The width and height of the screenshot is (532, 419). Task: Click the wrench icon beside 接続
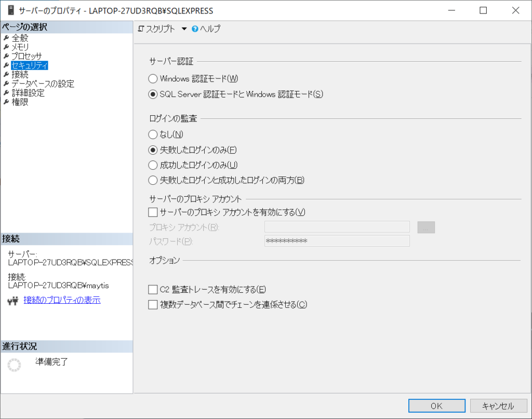(x=6, y=75)
